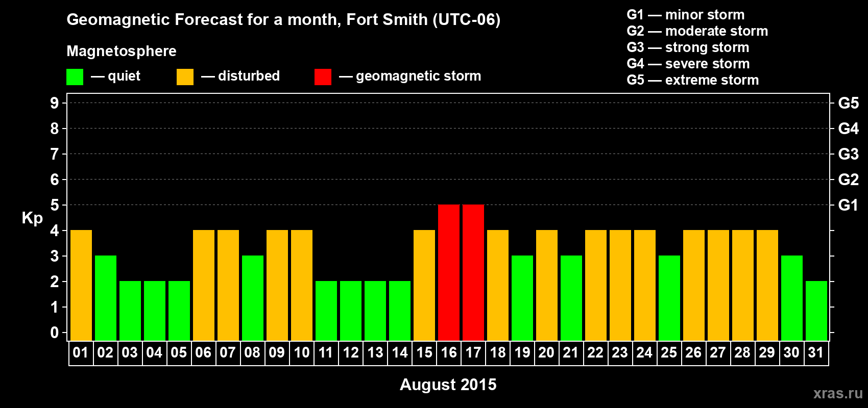Select the red bar for day 17

coord(473,273)
